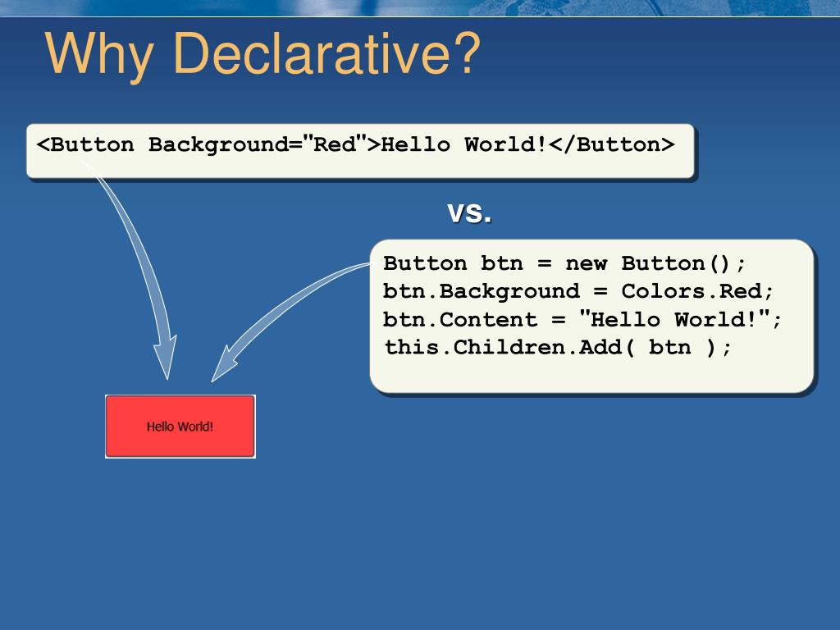The image size is (840, 630).
Task: Click the 'vs.' text label
Action: tap(469, 212)
